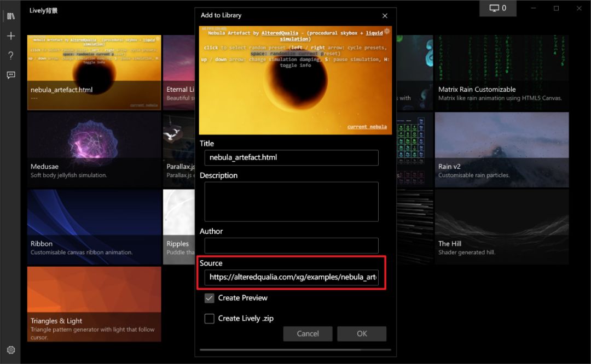Click into the Title text field

click(x=291, y=157)
